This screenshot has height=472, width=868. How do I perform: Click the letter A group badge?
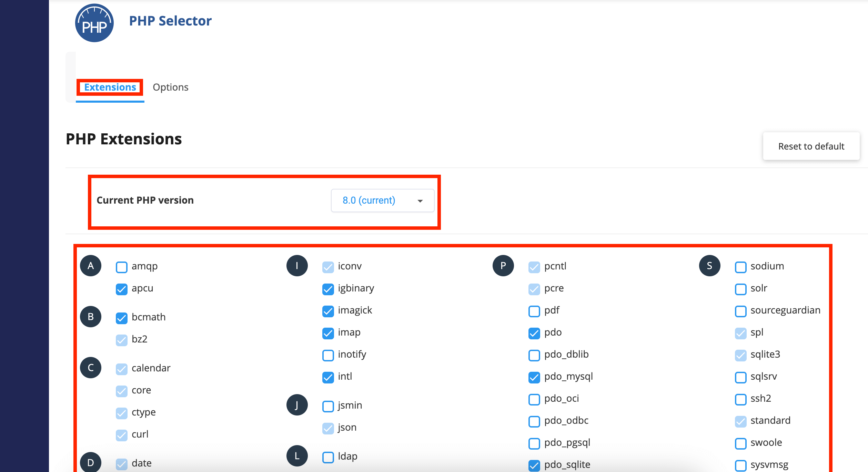pyautogui.click(x=91, y=266)
